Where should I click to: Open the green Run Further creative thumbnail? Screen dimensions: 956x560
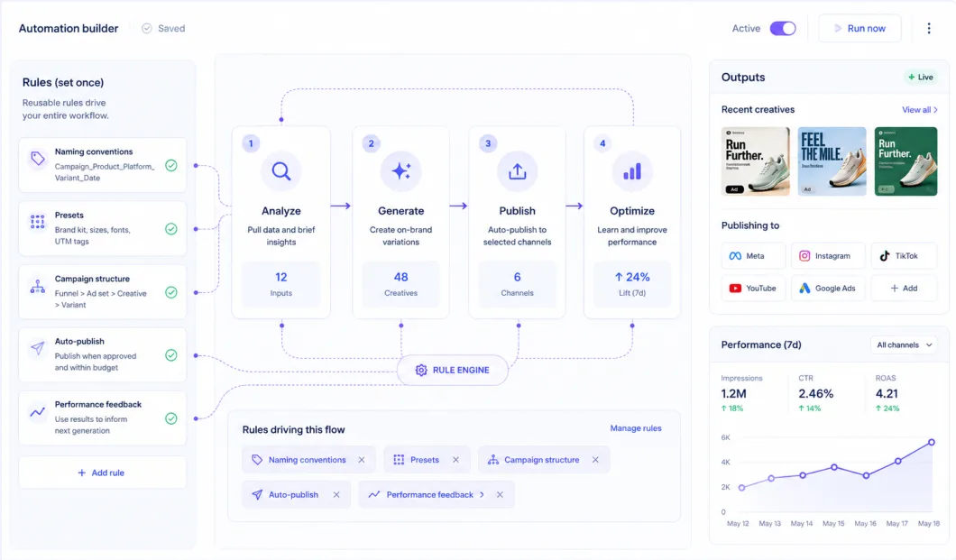coord(906,161)
